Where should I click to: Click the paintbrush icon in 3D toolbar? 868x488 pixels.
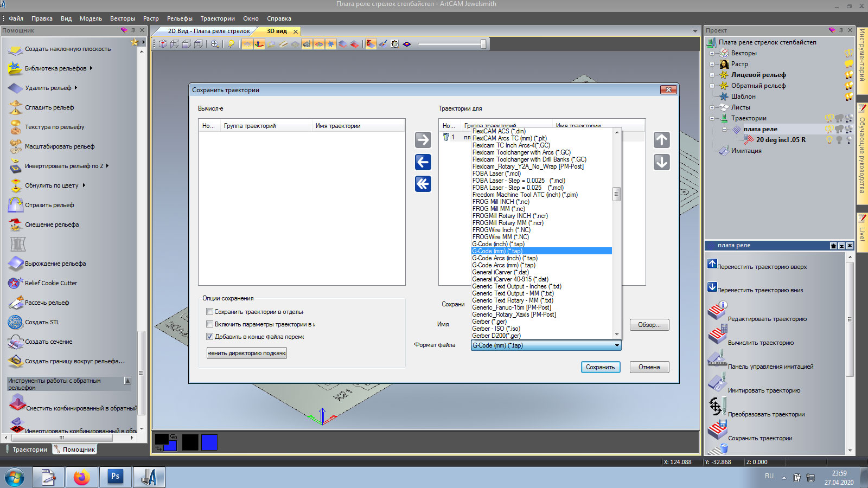(x=382, y=44)
